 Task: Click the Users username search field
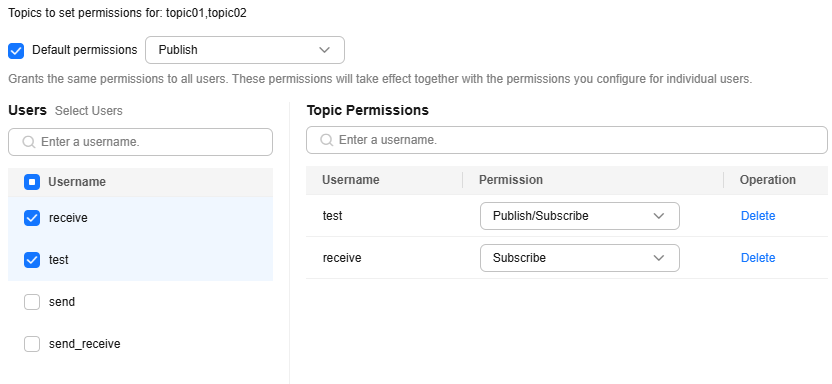[141, 142]
